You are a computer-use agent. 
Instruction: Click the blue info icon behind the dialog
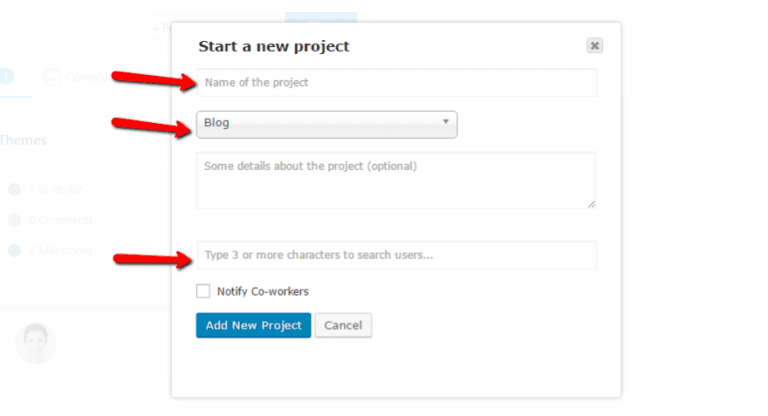pyautogui.click(x=6, y=76)
